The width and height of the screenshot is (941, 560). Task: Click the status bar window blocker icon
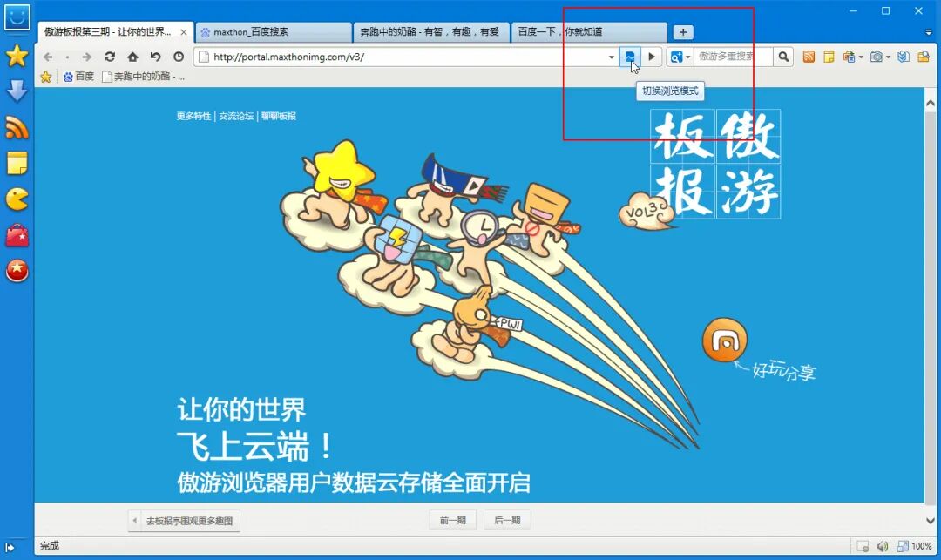(x=863, y=546)
